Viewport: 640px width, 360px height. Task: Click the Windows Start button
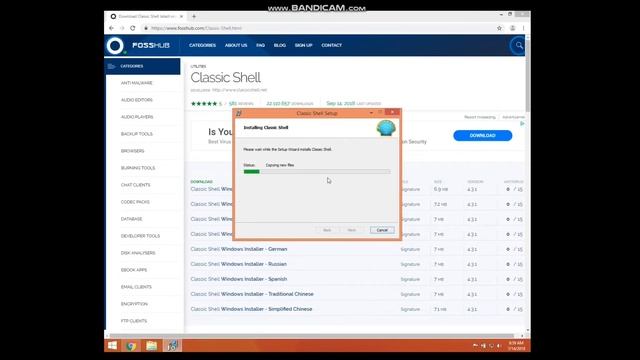(112, 346)
